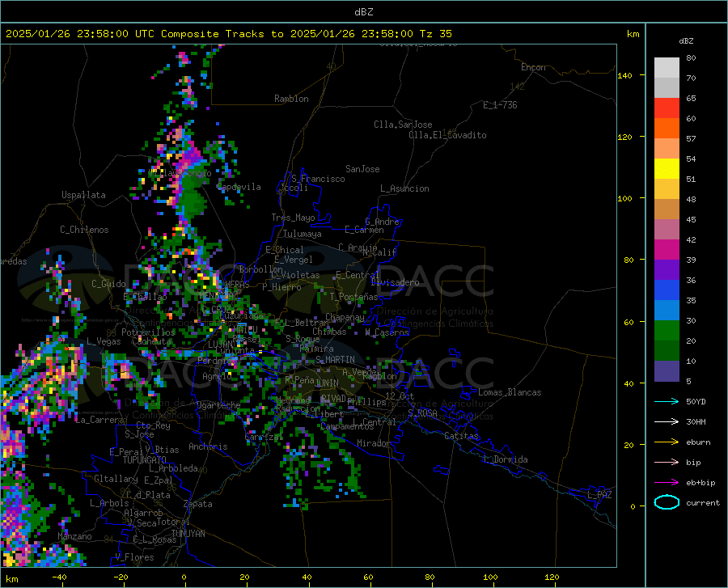Viewport: 728px width, 588px height.
Task: Click the yellow eburn arrow icon
Action: point(667,442)
